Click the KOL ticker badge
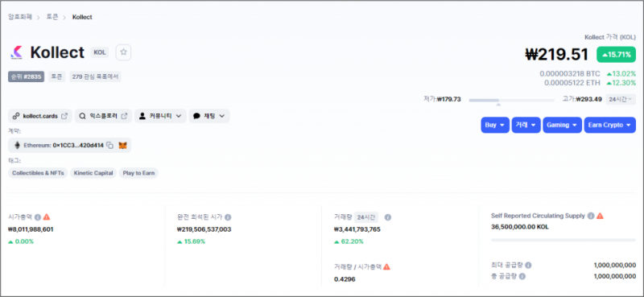This screenshot has height=297, width=644. point(100,52)
